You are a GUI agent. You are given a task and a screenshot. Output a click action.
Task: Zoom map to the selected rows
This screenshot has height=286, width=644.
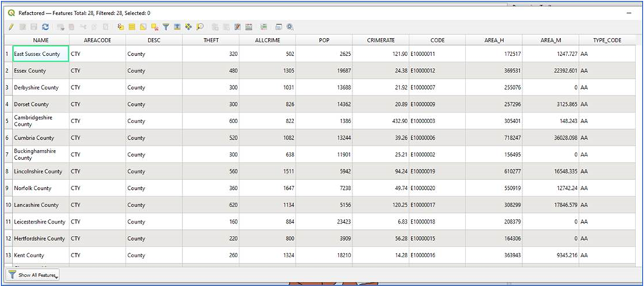(199, 27)
